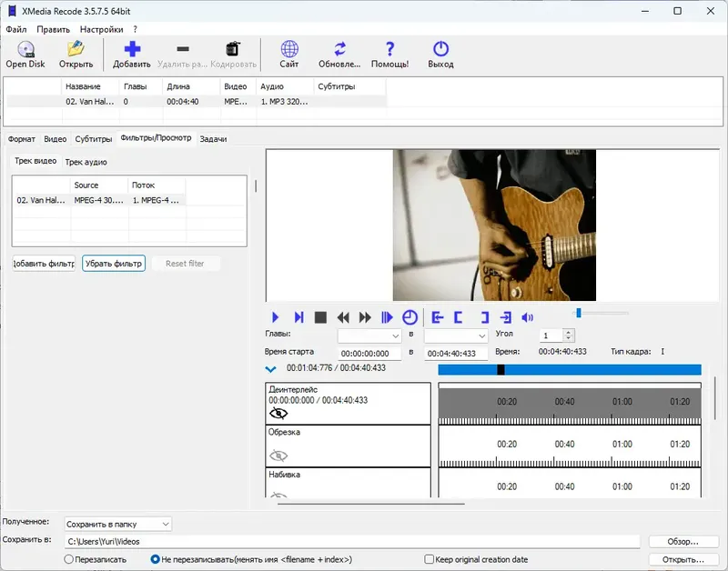Click the Выход power icon
This screenshot has width=728, height=571.
[440, 50]
